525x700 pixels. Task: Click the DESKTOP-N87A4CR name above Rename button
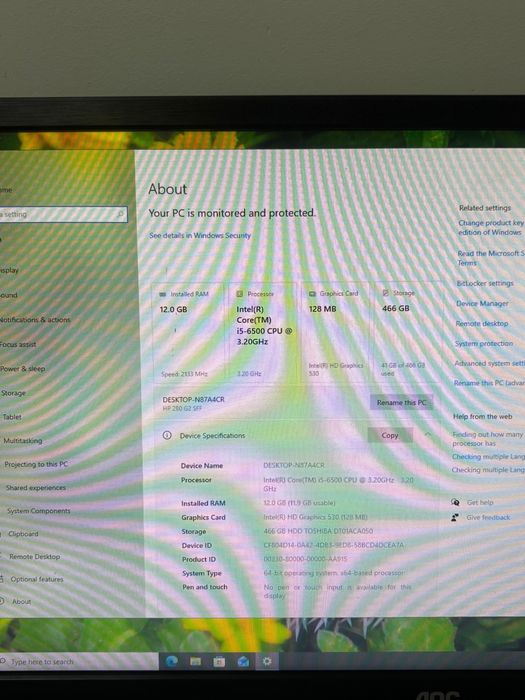[x=193, y=400]
